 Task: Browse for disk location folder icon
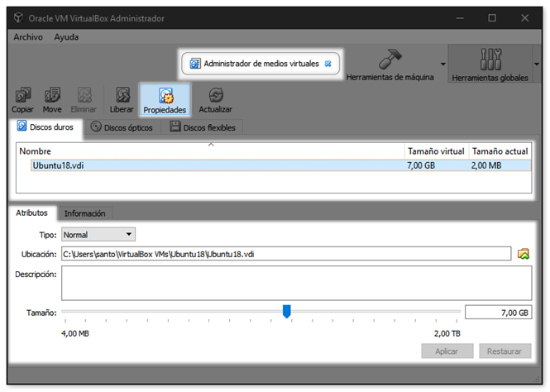524,254
